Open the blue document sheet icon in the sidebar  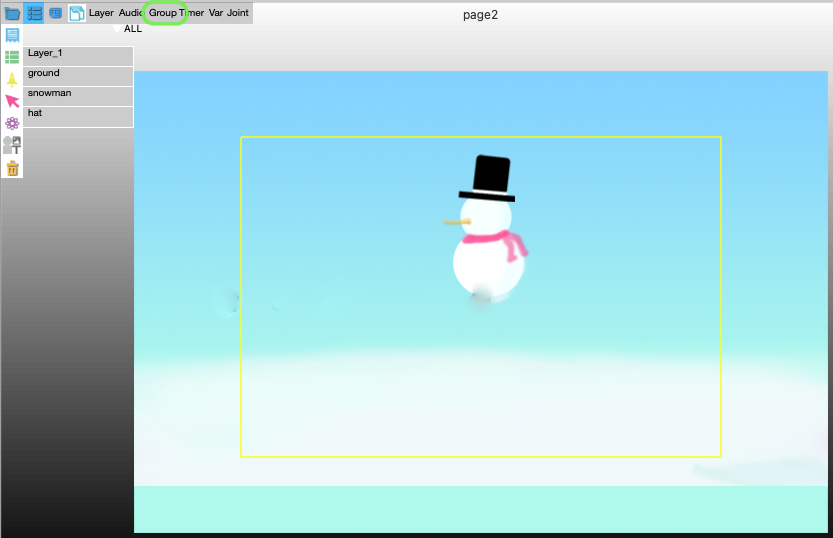pos(12,35)
